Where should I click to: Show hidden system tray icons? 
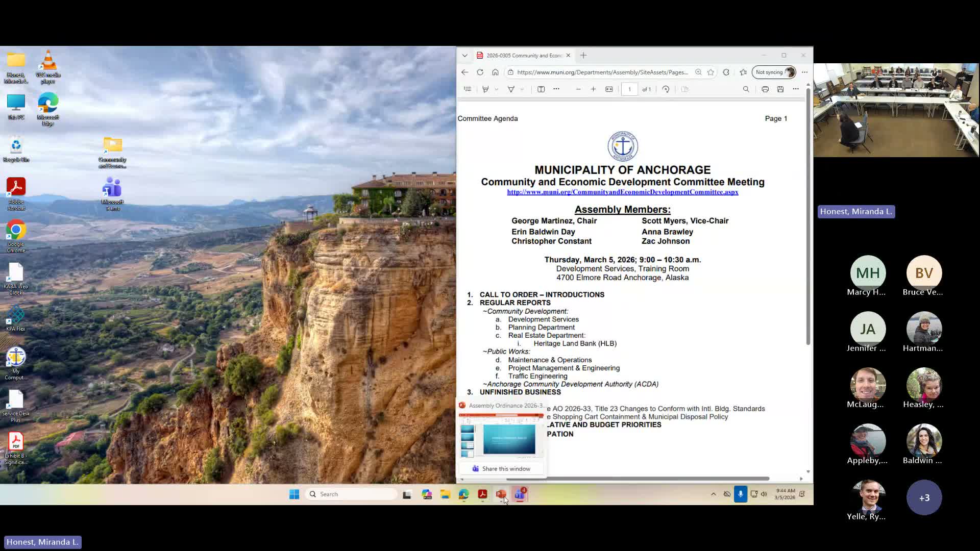pos(713,494)
